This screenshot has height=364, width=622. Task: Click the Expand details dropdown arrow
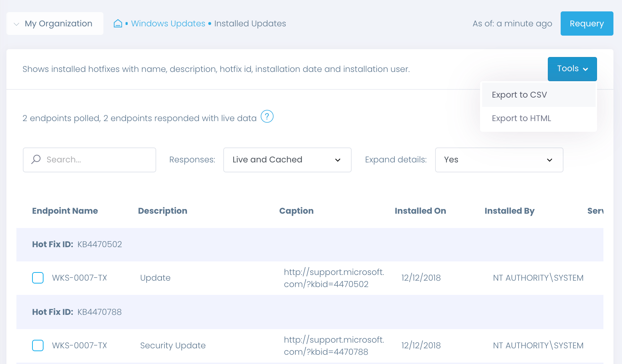549,160
